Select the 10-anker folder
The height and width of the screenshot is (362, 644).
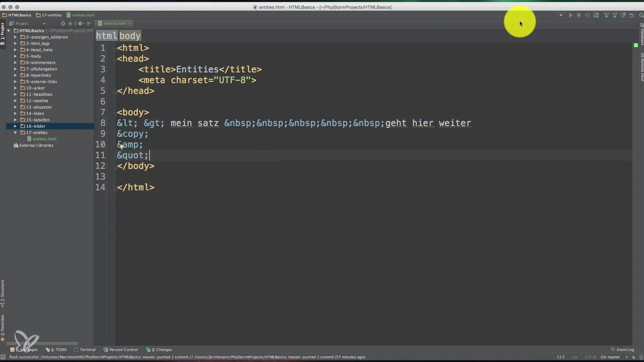[33, 88]
